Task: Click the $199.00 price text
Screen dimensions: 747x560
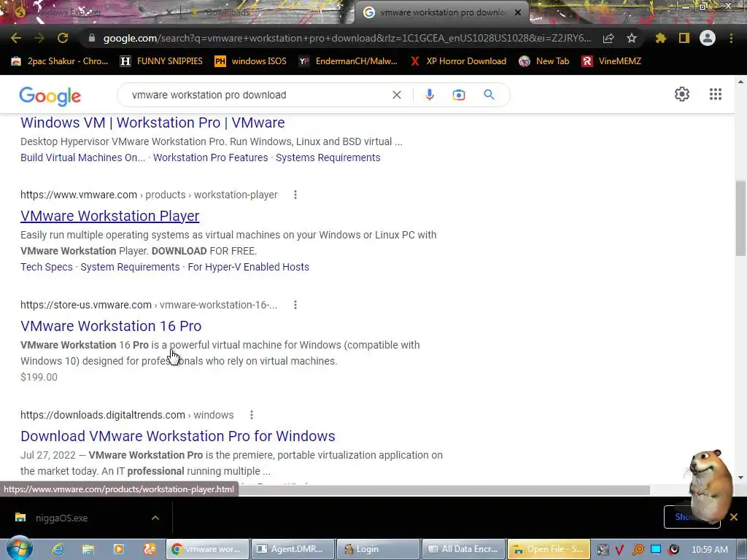Action: [x=39, y=377]
